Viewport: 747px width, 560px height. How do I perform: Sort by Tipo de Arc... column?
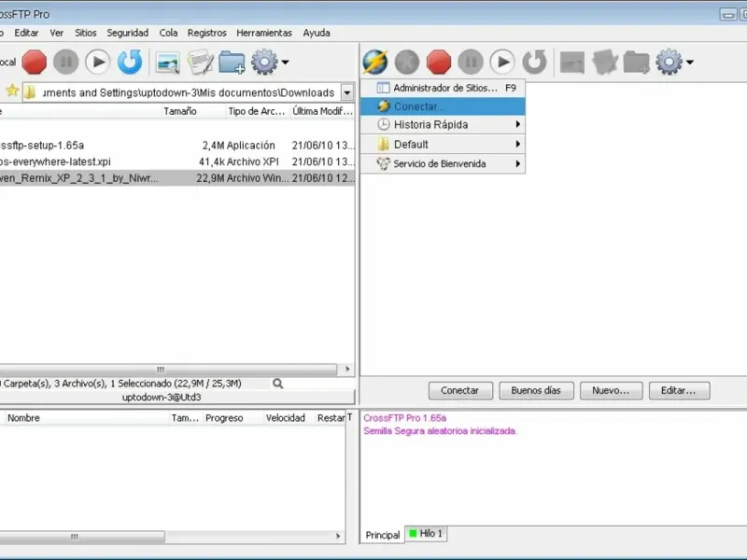pyautogui.click(x=256, y=111)
